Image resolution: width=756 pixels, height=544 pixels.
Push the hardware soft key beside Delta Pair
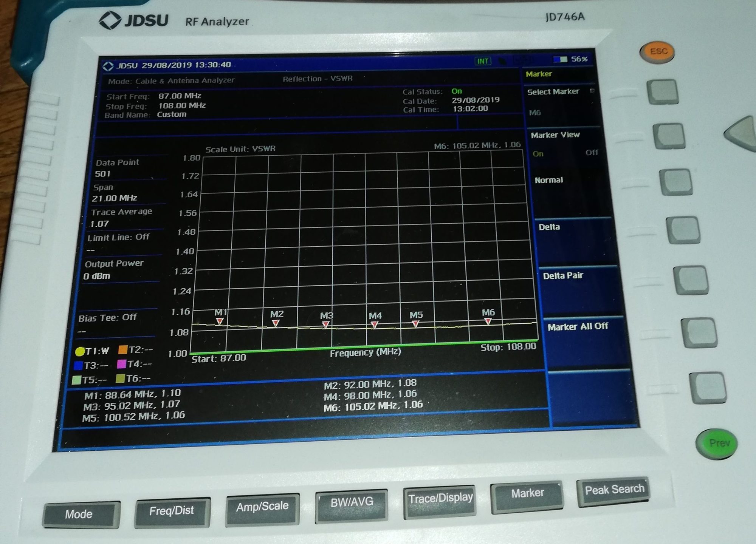(691, 280)
